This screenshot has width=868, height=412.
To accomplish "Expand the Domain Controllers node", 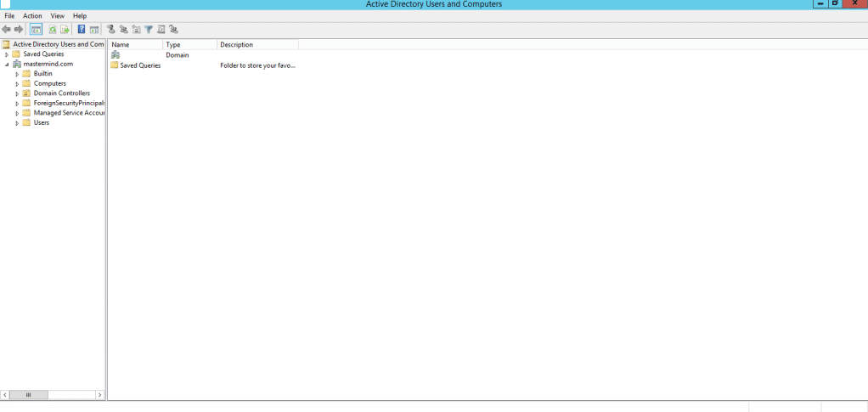I will 17,93.
